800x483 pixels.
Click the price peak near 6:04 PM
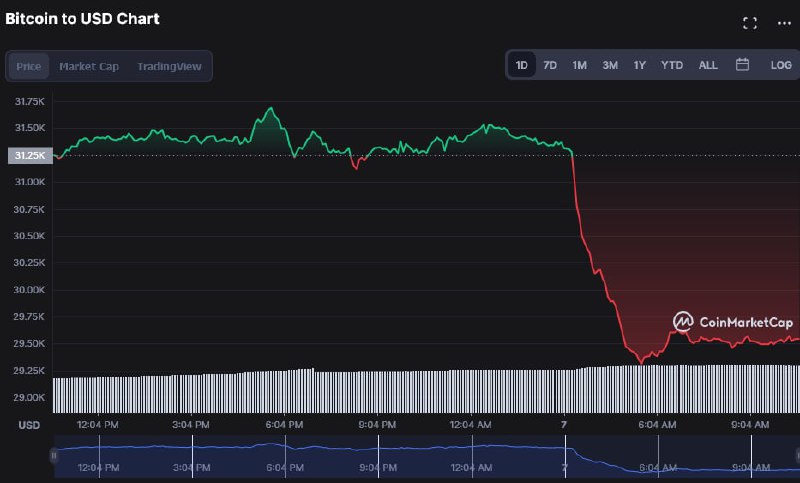[271, 108]
